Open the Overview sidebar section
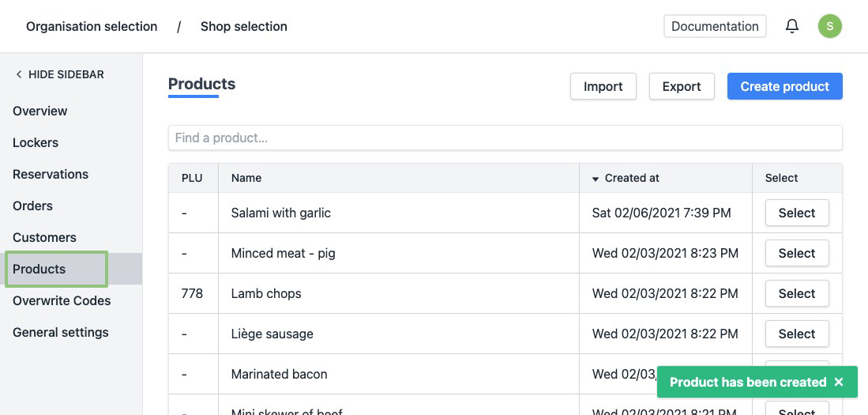This screenshot has height=415, width=868. [x=40, y=111]
